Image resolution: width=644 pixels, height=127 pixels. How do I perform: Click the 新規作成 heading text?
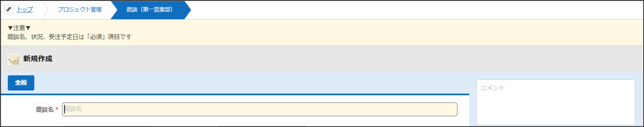click(38, 59)
